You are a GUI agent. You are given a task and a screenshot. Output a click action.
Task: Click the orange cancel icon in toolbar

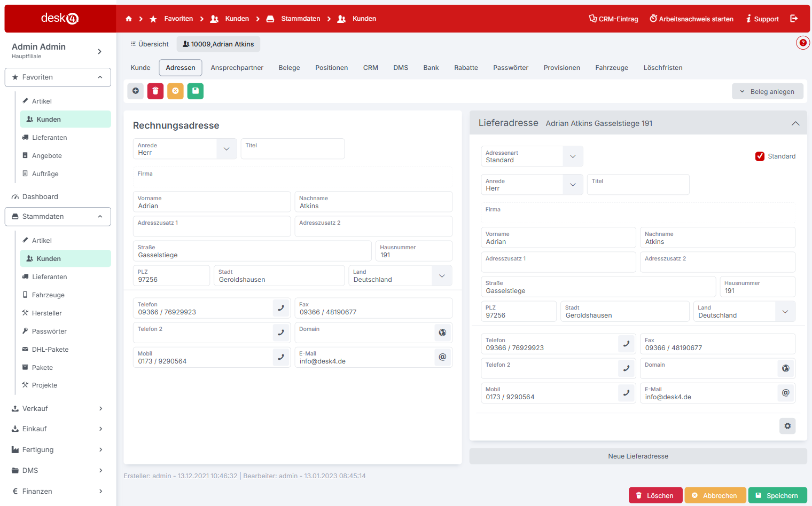[175, 91]
